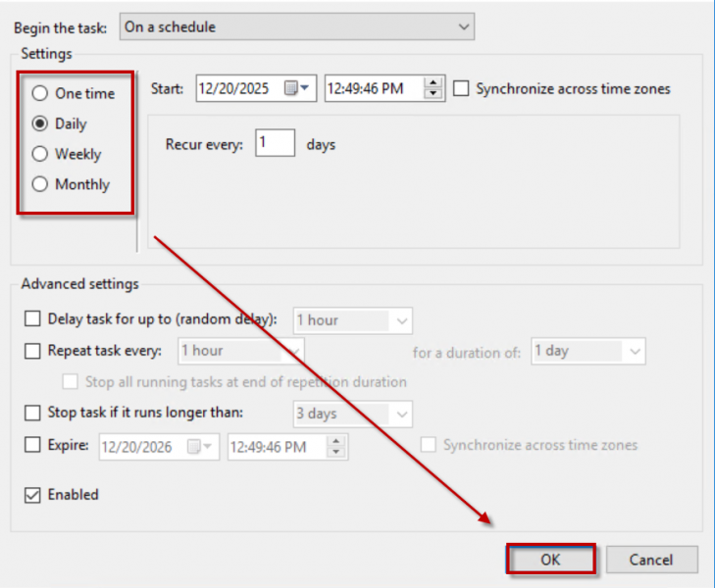Image resolution: width=715 pixels, height=588 pixels.
Task: Click the Start time spinner down arrow
Action: (x=434, y=94)
